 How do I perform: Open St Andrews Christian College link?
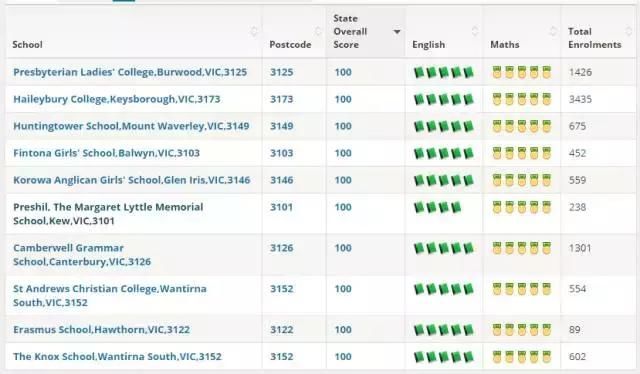pos(110,296)
